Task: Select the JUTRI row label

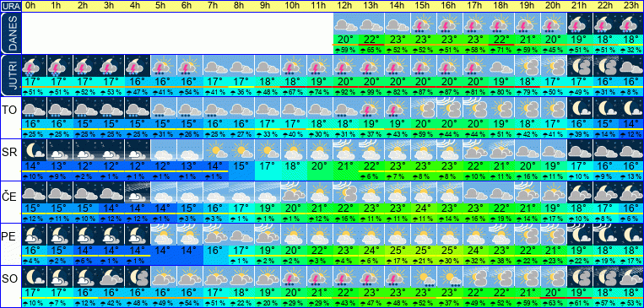Action: click(x=10, y=76)
